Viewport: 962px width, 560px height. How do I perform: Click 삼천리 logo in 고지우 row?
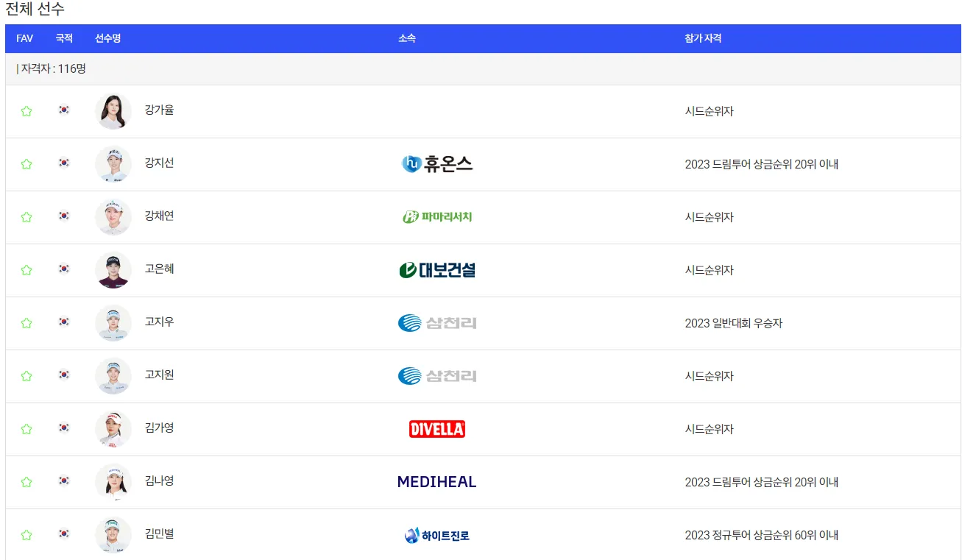point(437,323)
